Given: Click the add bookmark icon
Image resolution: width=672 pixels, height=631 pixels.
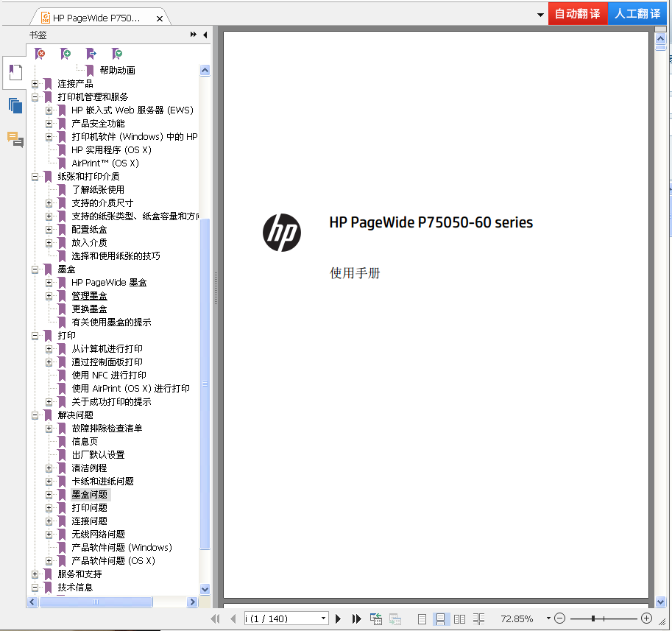Looking at the screenshot, I should click(x=66, y=53).
